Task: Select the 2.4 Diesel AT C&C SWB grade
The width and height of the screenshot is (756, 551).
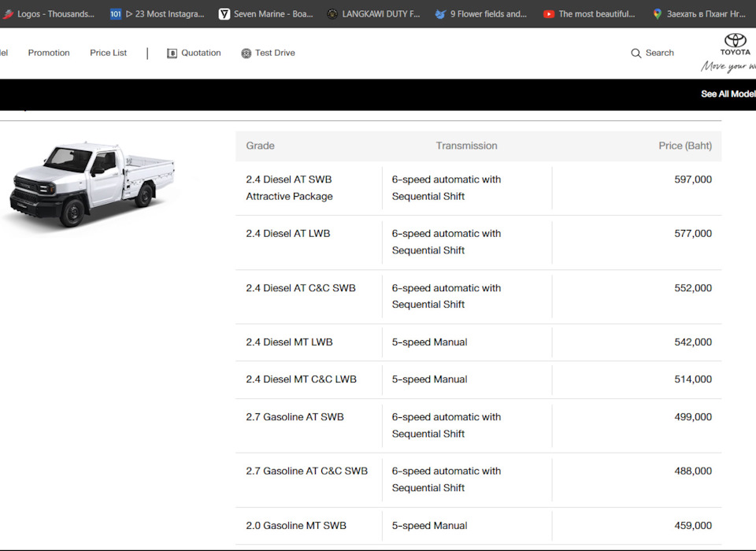Action: point(300,288)
